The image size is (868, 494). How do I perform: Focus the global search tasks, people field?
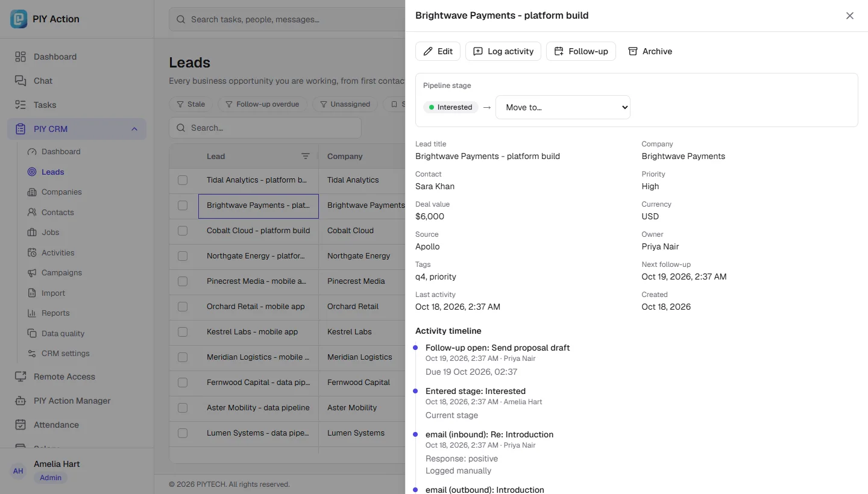coord(287,19)
